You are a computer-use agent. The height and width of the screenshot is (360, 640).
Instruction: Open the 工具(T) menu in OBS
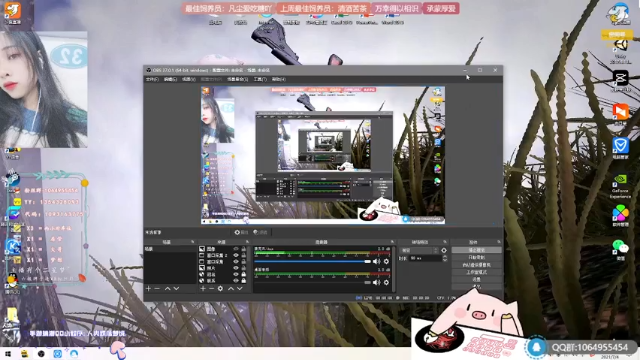click(x=260, y=79)
